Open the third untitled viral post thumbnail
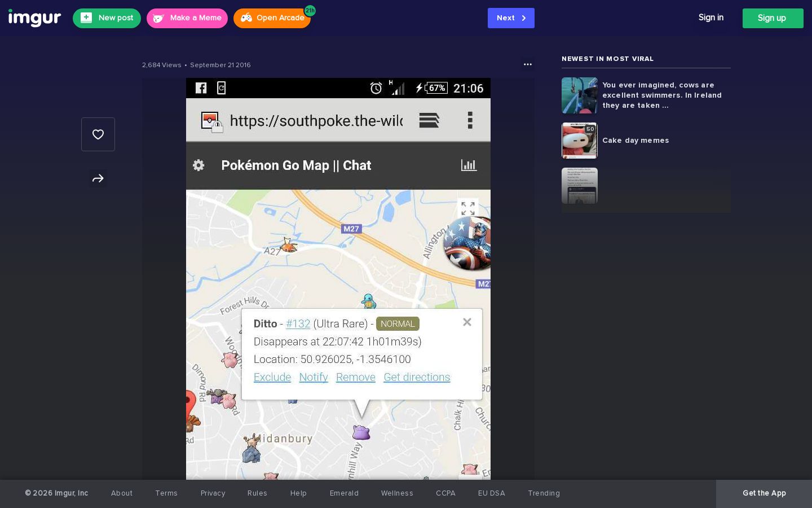Image resolution: width=812 pixels, height=508 pixels. 579,186
